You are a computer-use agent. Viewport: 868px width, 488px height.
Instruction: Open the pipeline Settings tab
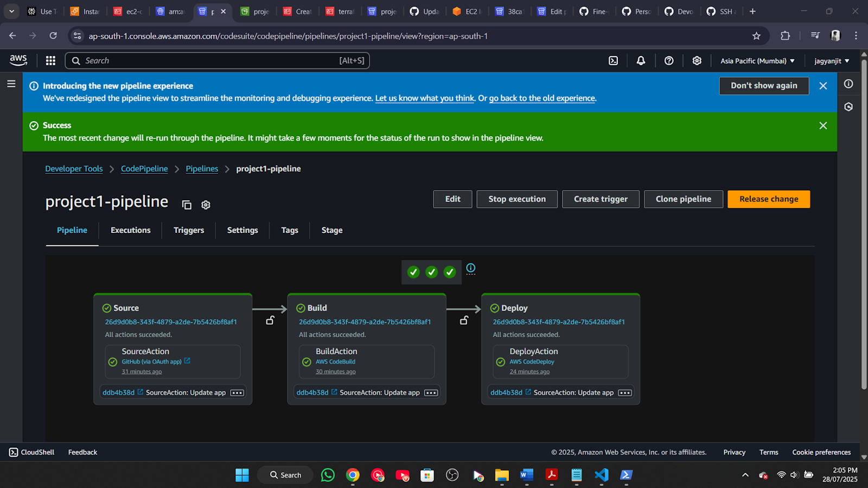[242, 230]
